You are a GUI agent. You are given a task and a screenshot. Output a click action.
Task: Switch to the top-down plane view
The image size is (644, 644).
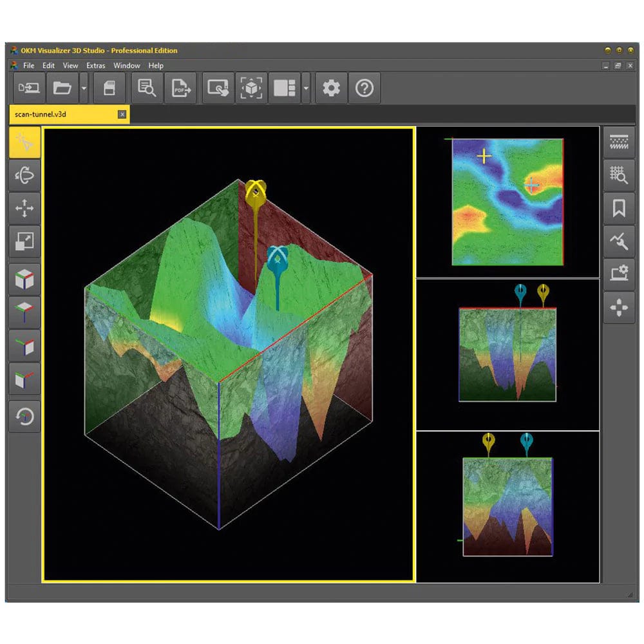pos(24,312)
